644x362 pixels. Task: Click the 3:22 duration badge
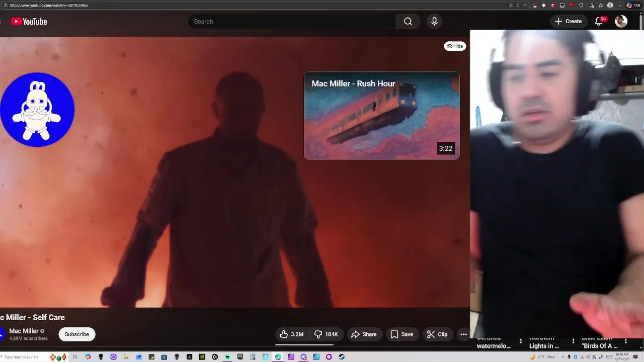pos(445,148)
